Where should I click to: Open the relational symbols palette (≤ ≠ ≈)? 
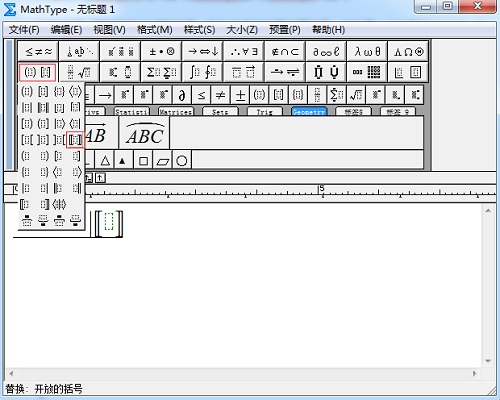38,51
